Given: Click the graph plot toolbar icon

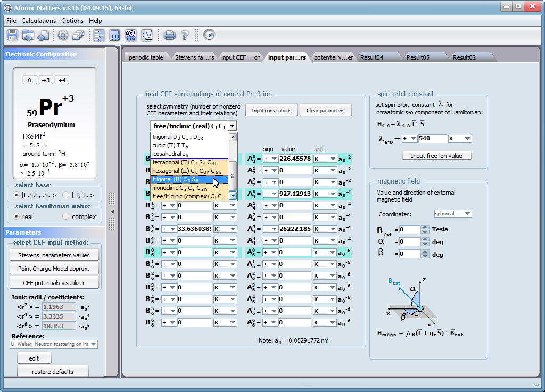Looking at the screenshot, I should pos(147,35).
